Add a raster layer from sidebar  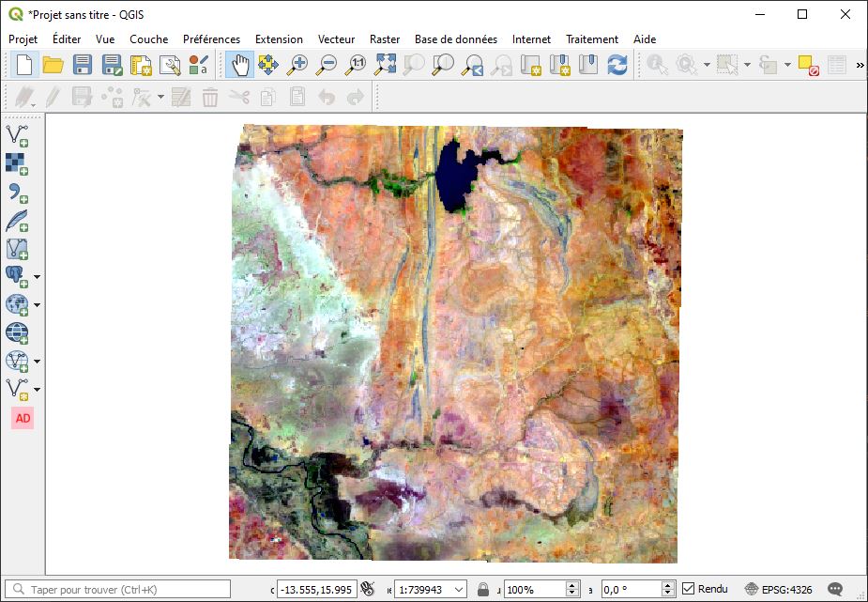16,164
